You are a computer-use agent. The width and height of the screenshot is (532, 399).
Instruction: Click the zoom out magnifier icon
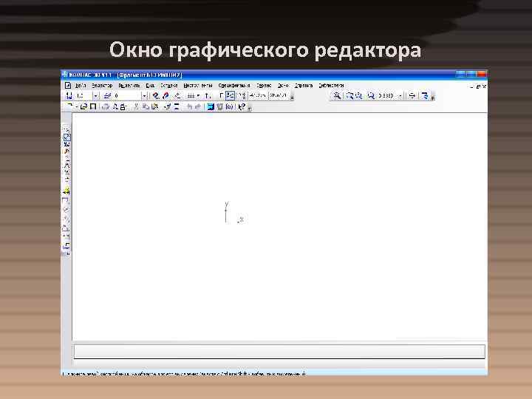358,96
